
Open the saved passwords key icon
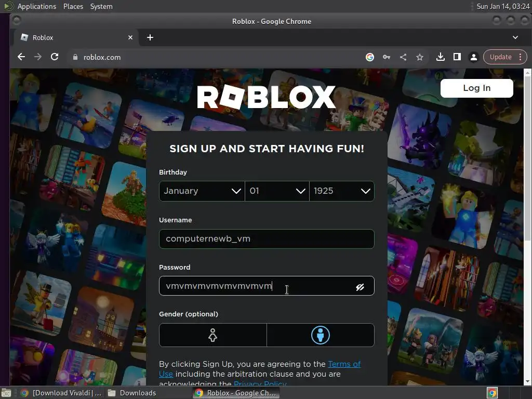tap(387, 57)
